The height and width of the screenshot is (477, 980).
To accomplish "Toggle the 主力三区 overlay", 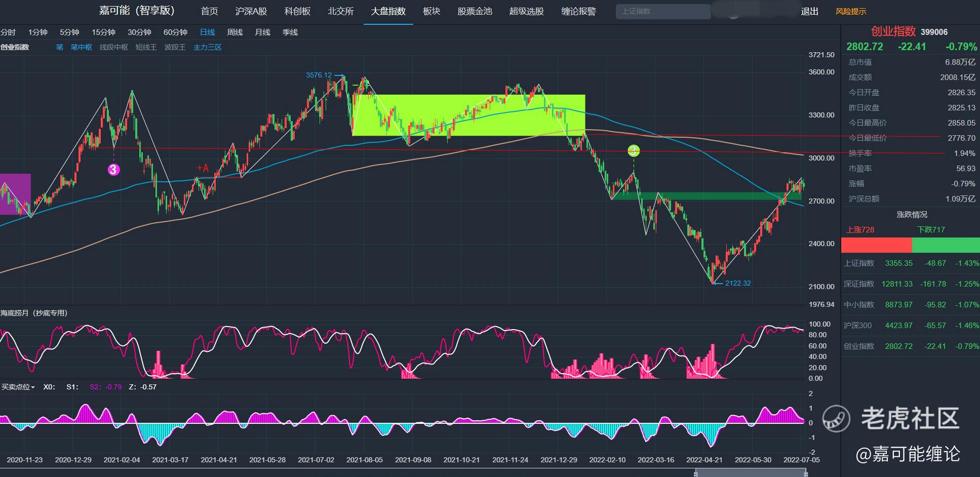I will point(208,47).
